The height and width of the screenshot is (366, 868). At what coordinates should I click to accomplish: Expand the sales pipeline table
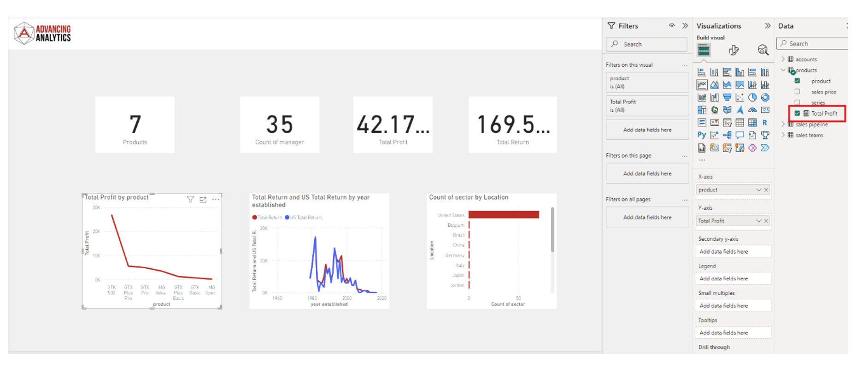tap(783, 124)
